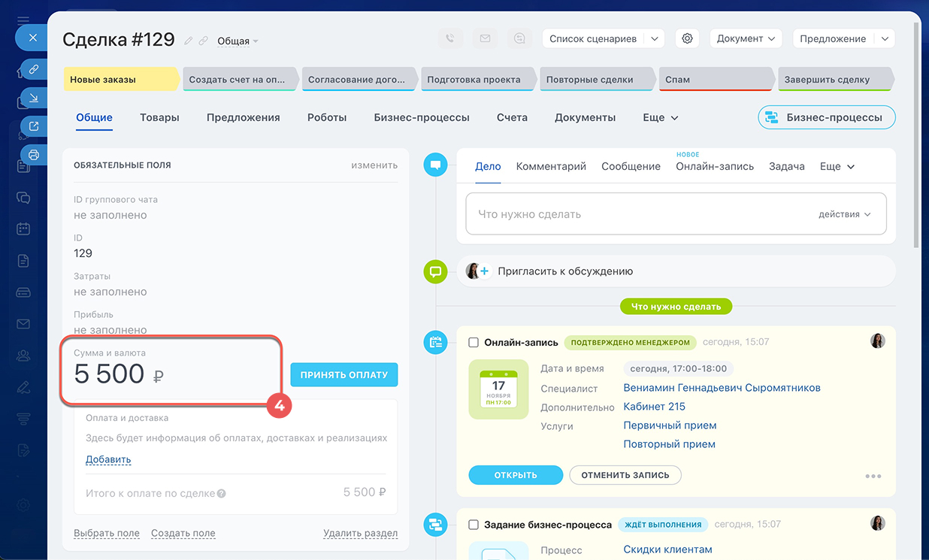Switch to the Товары tab
The height and width of the screenshot is (560, 929).
point(159,117)
